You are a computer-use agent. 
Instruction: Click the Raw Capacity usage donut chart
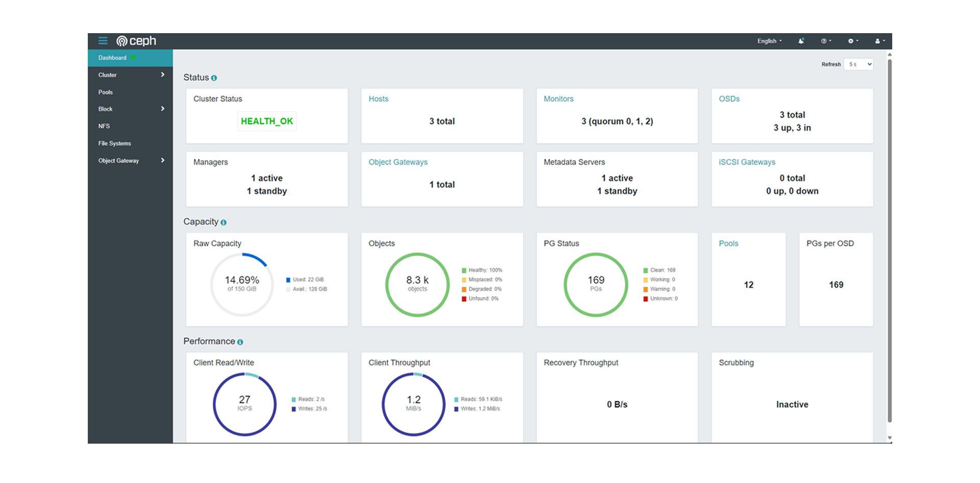(242, 285)
